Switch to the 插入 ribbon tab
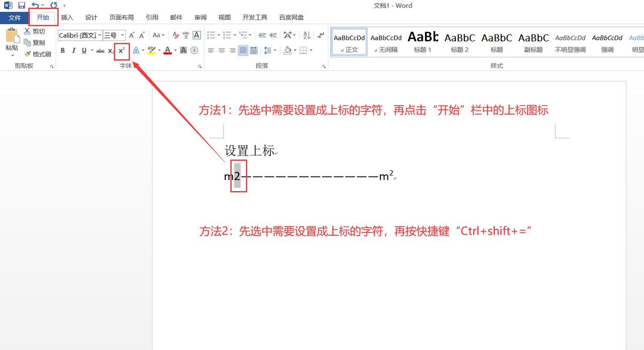This screenshot has width=644, height=350. point(67,17)
